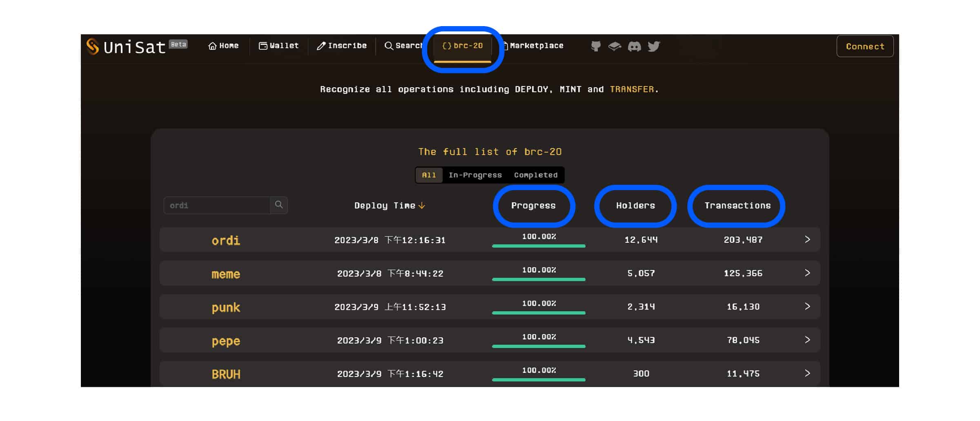Open the meme token name
This screenshot has height=421, width=980.
tap(226, 274)
